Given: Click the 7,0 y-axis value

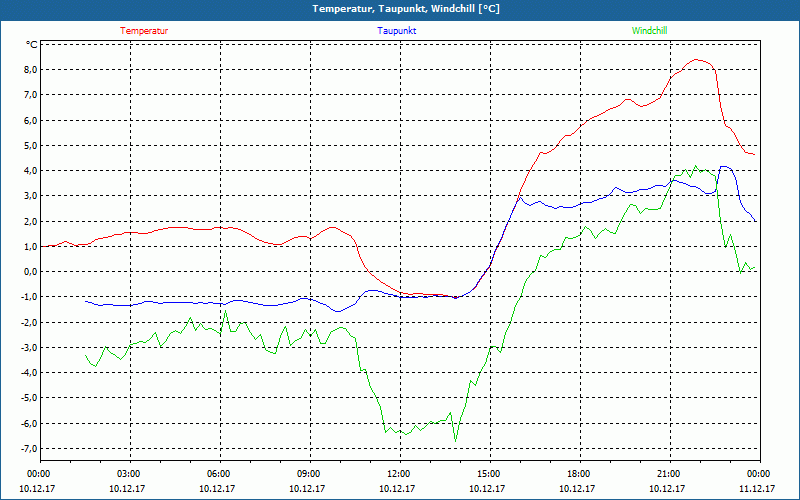Looking at the screenshot, I should coord(31,95).
